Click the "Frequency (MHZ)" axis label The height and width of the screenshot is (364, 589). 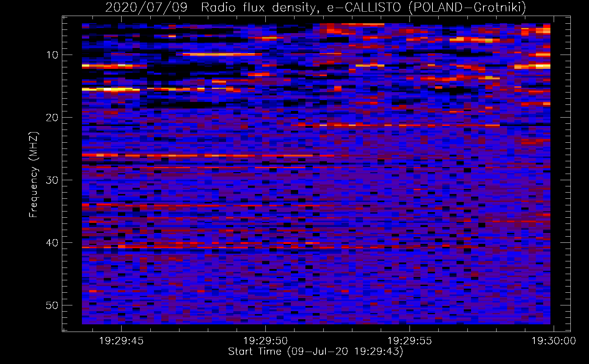[33, 175]
